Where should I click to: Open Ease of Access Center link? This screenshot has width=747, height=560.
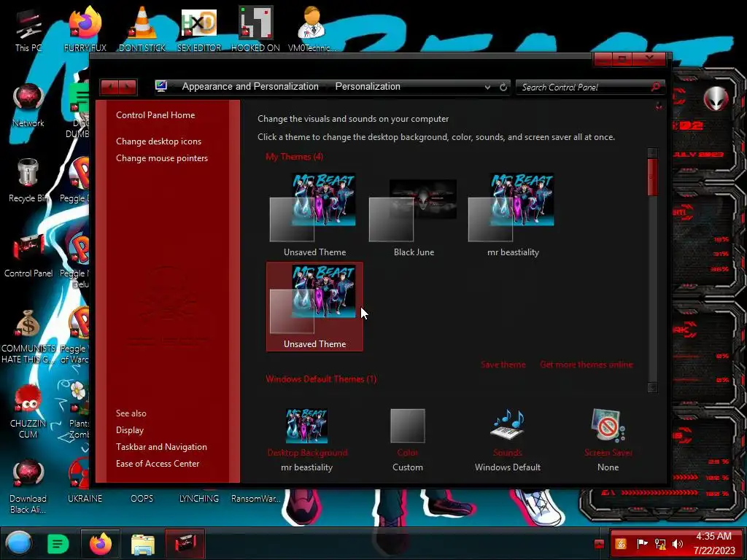158,463
